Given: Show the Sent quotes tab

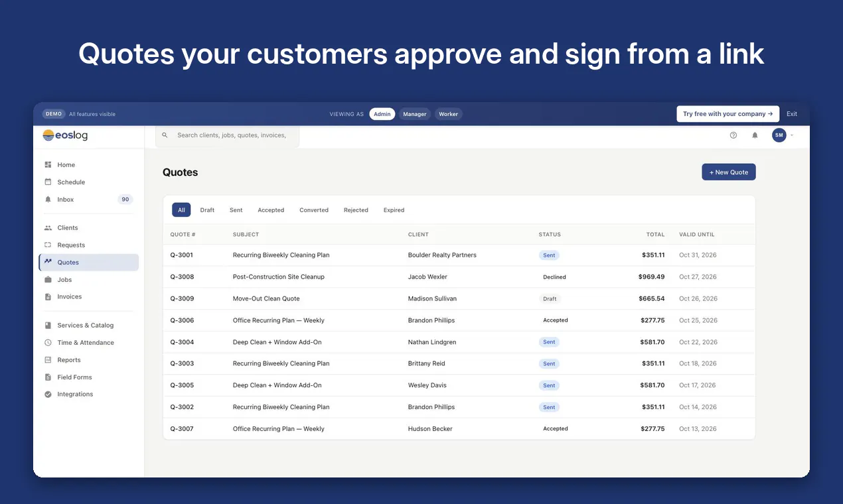Looking at the screenshot, I should click(236, 210).
